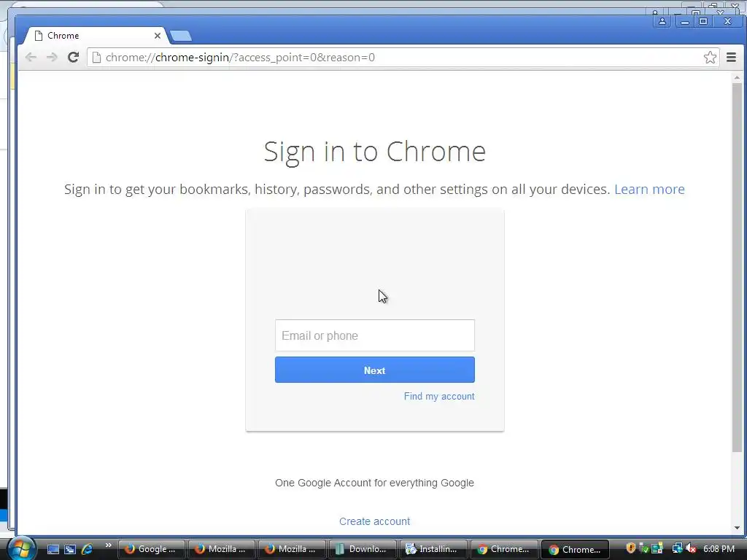The width and height of the screenshot is (747, 560).
Task: Go back using the back arrow
Action: click(31, 58)
